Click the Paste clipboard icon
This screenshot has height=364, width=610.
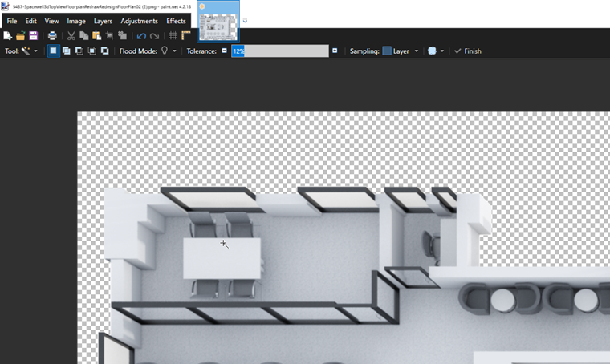pyautogui.click(x=97, y=36)
